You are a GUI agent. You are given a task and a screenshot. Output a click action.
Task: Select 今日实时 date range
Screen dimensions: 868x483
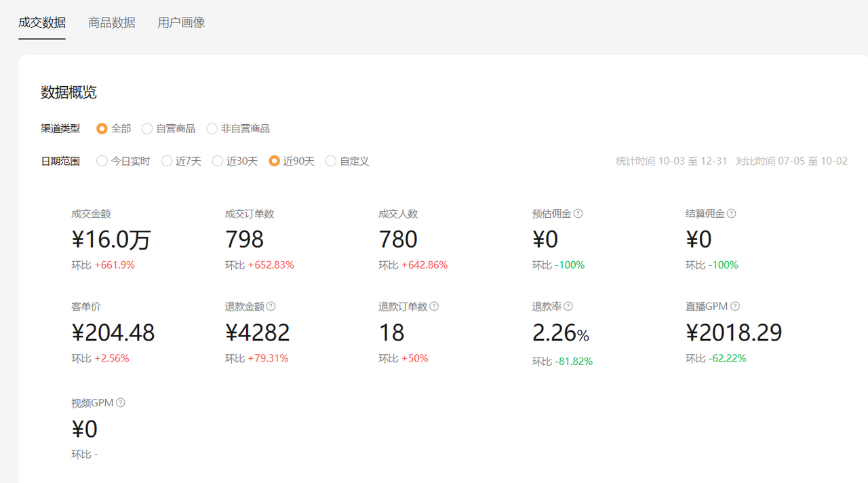[x=102, y=161]
